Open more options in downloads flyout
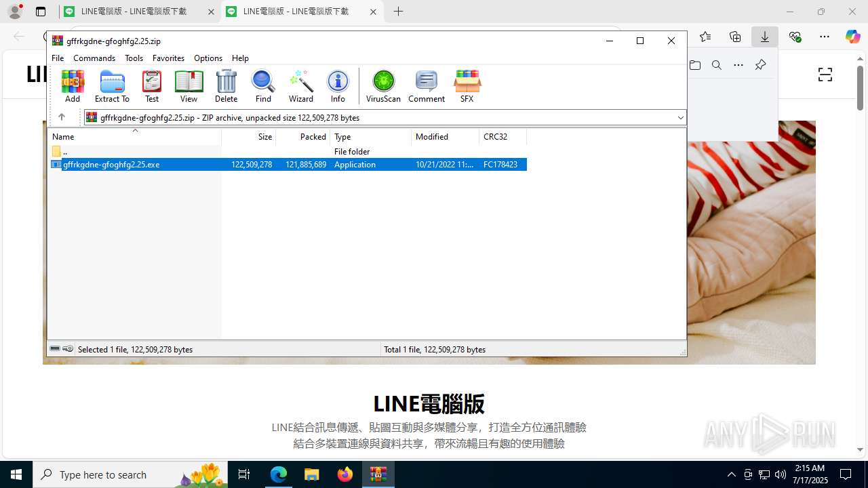 (738, 65)
